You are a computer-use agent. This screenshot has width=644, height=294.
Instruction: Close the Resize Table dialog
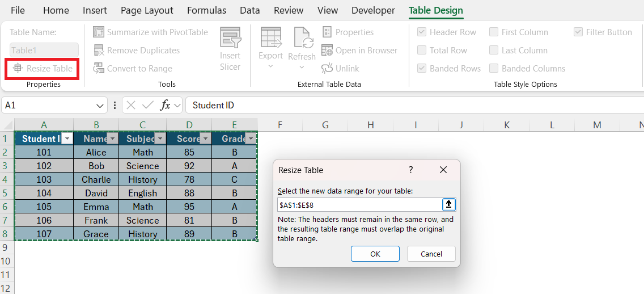tap(443, 170)
